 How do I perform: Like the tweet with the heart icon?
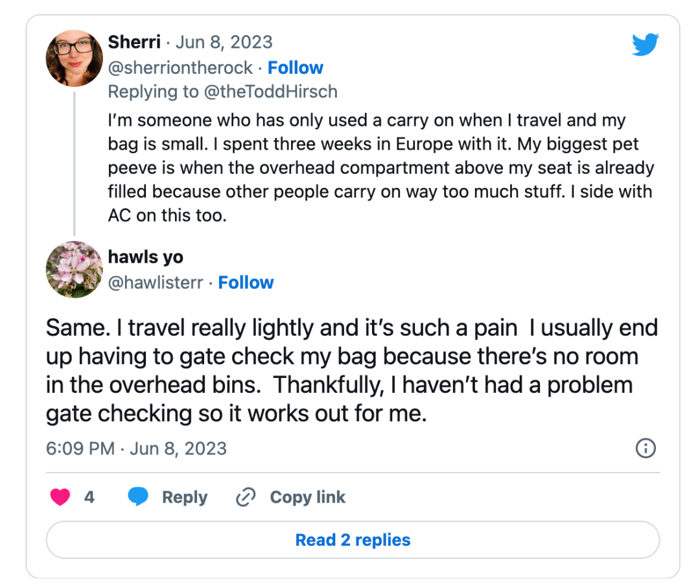pyautogui.click(x=60, y=497)
